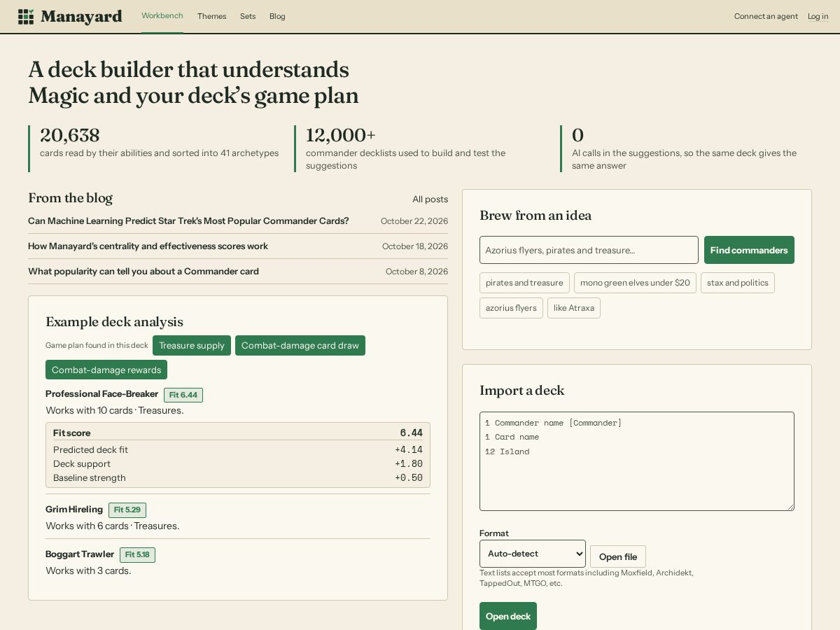Open the Star Trek machine learning post
Viewport: 840px width, 630px height.
(188, 221)
